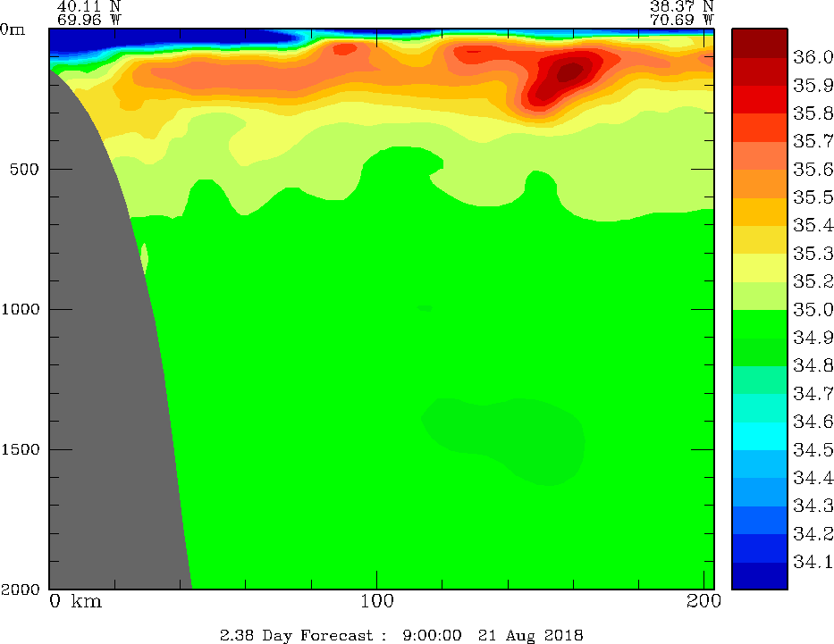
Task: Click the '0m' depth axis label
Action: click(x=13, y=29)
